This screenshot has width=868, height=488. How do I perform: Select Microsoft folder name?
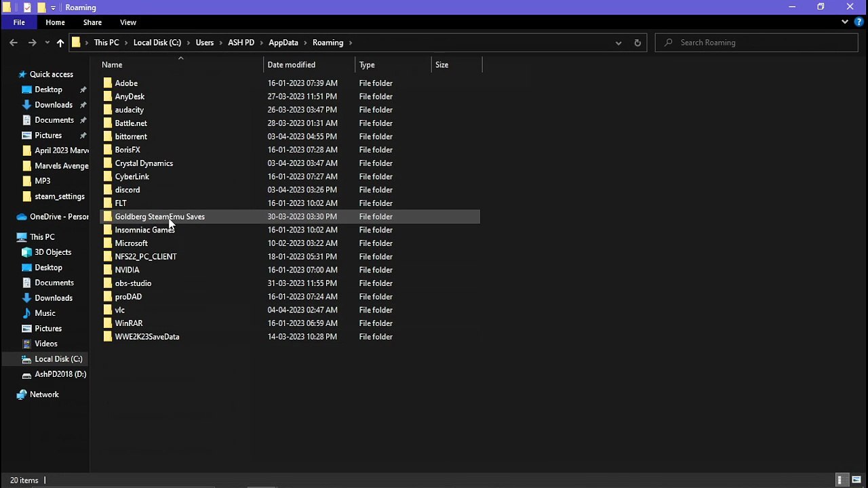131,243
